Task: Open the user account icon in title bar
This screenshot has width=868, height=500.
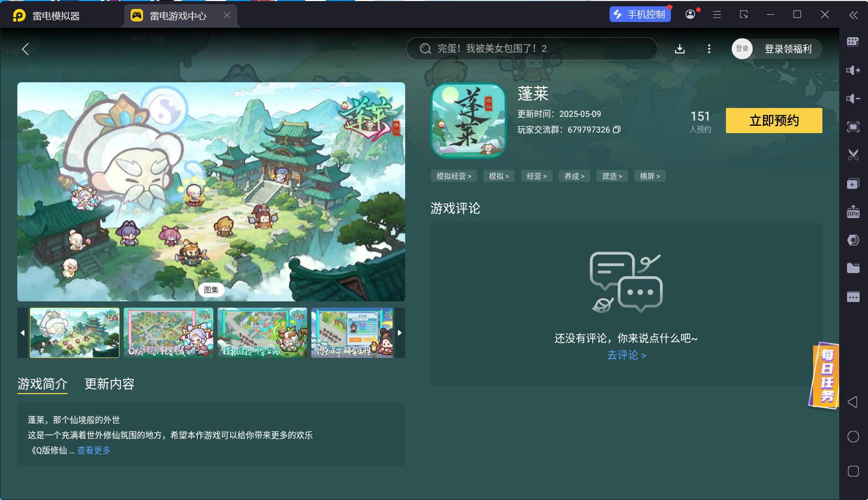Action: (x=691, y=14)
